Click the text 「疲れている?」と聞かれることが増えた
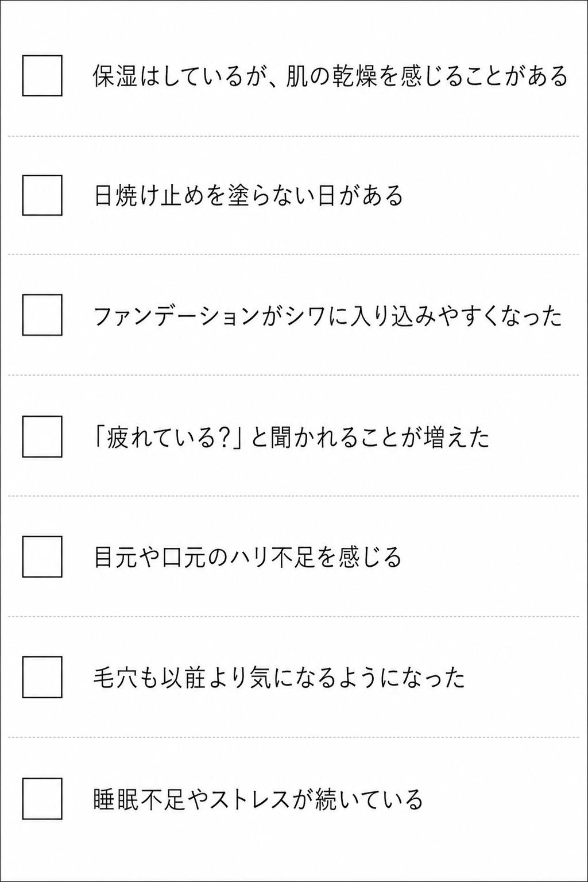Screen dimensions: 588x882 point(291,438)
